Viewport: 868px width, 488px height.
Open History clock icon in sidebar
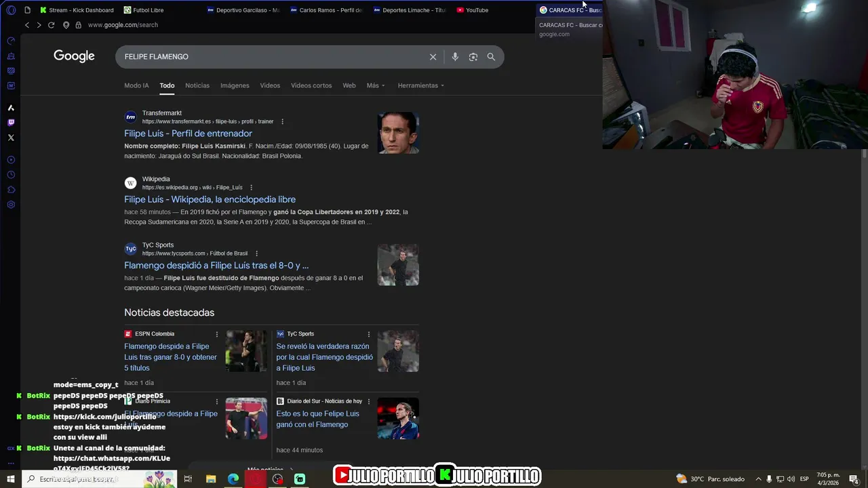11,175
